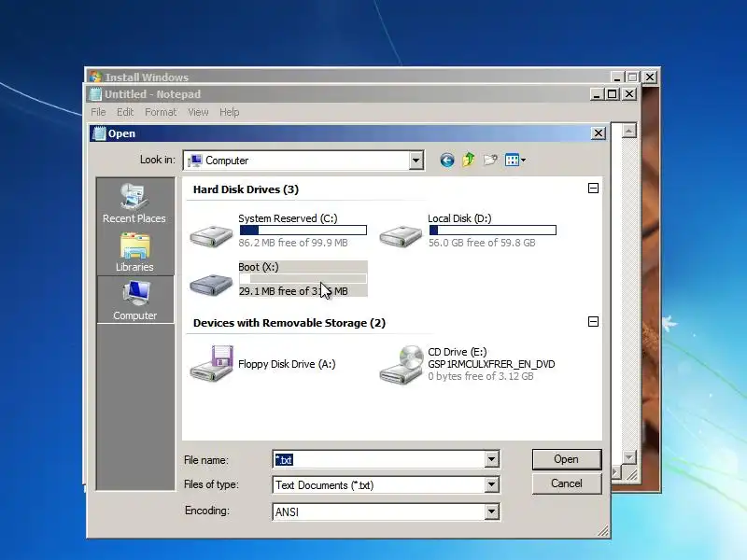Screen dimensions: 747x560
Task: Open Notepad's File menu
Action: click(x=98, y=112)
